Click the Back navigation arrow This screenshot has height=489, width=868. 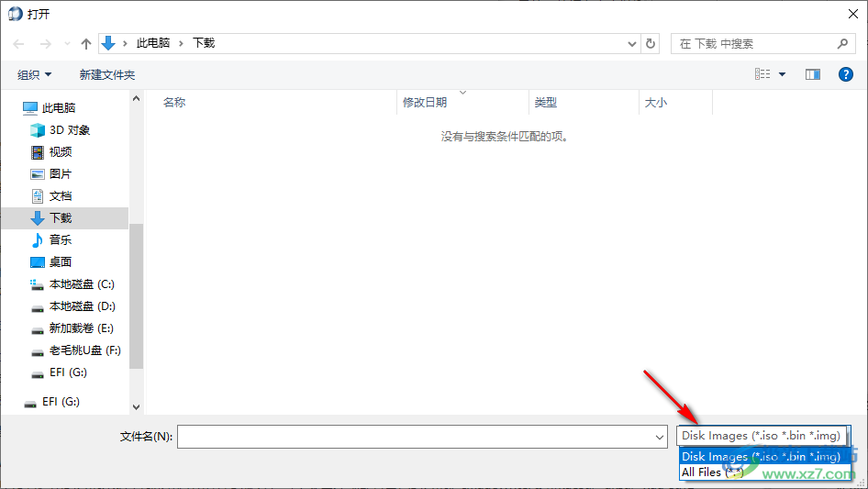tap(18, 44)
